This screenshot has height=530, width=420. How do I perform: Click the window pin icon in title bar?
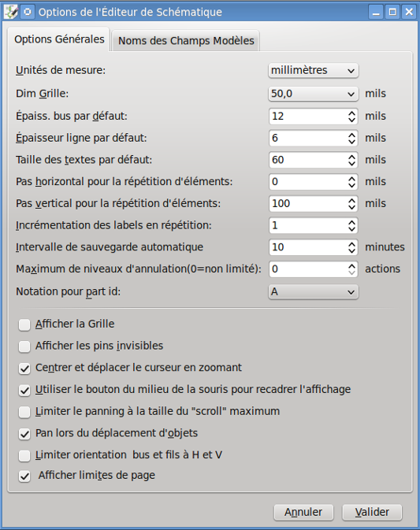28,12
